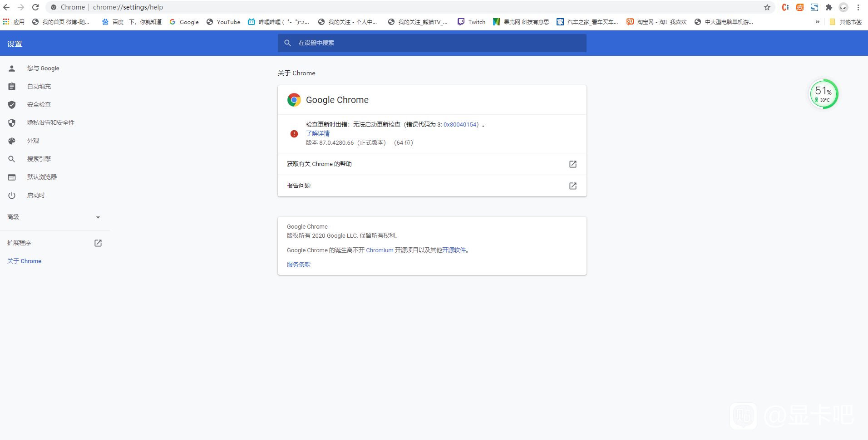This screenshot has width=868, height=440.
Task: Click the blue square extension icon
Action: pyautogui.click(x=814, y=7)
